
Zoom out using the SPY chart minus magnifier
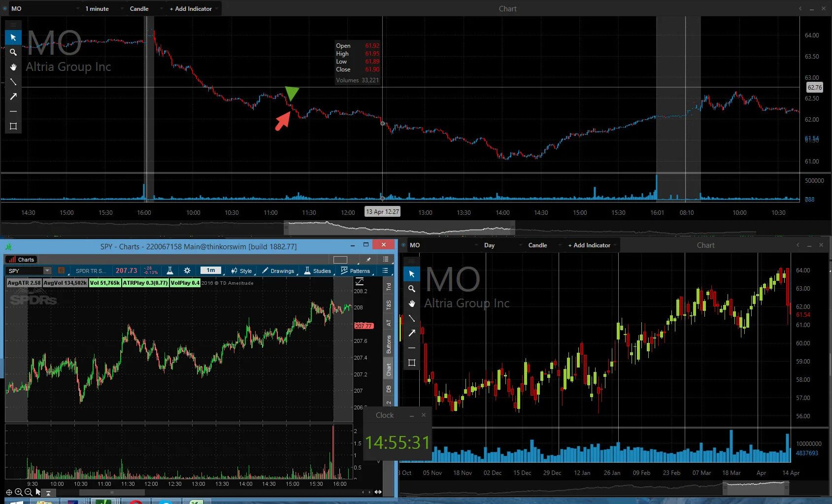pos(28,492)
